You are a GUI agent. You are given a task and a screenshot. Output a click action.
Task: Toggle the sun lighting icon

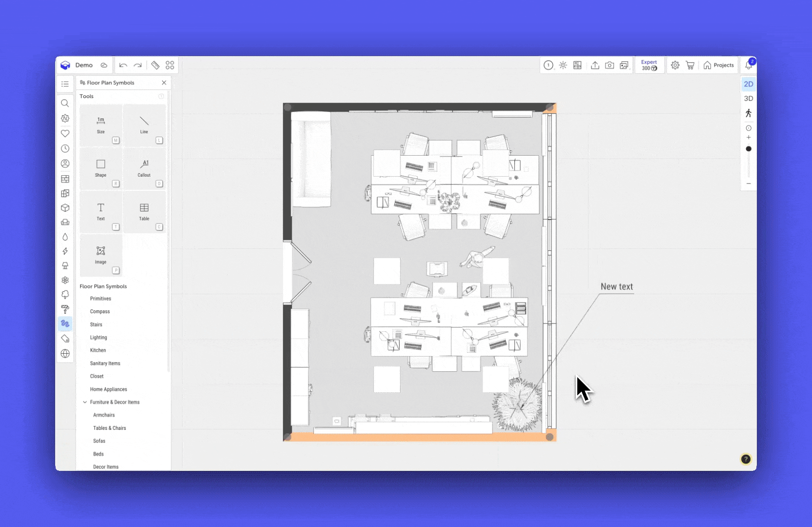[563, 65]
